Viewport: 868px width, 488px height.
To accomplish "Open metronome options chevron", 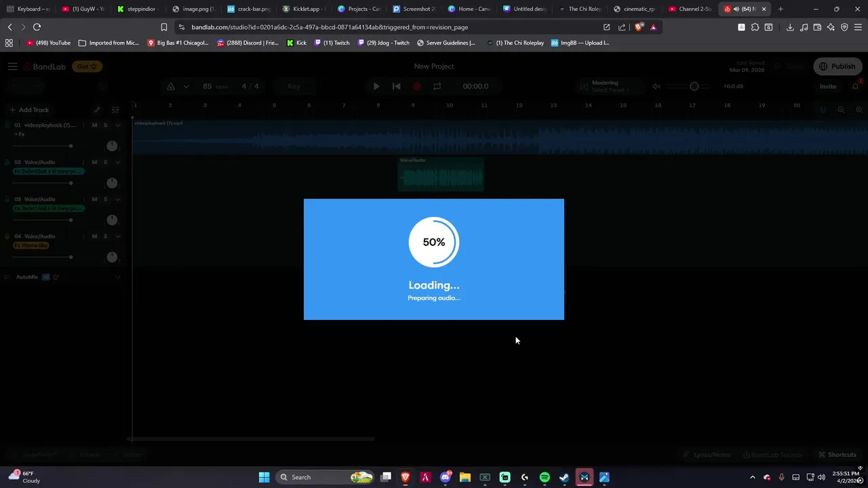I will click(186, 86).
